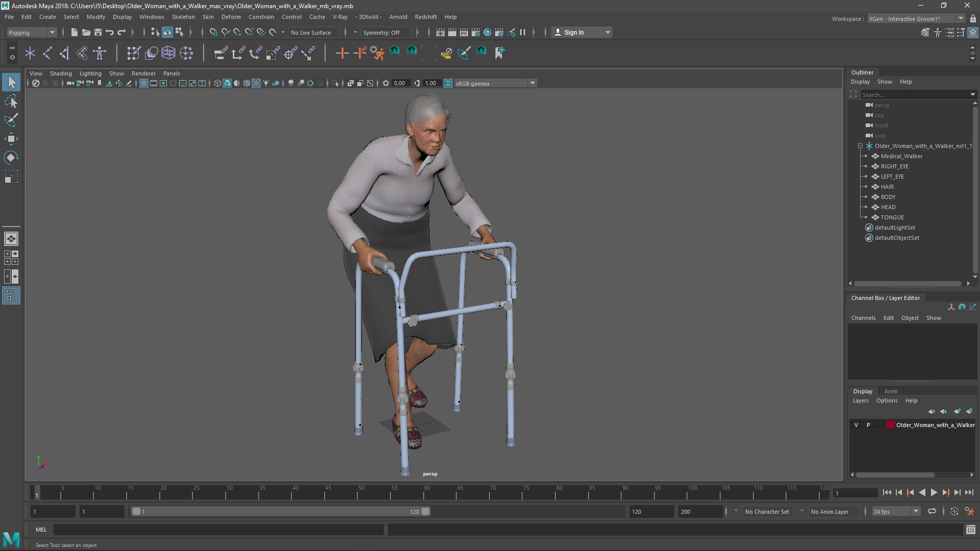Select the Select Tool arrow in toolbox
Viewport: 980px width, 551px height.
click(11, 82)
